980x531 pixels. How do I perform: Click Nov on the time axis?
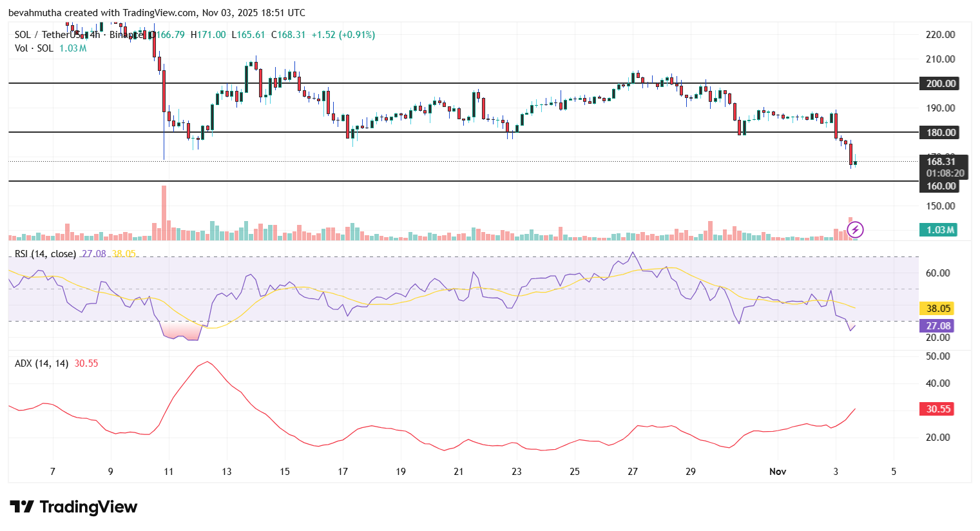(x=778, y=472)
